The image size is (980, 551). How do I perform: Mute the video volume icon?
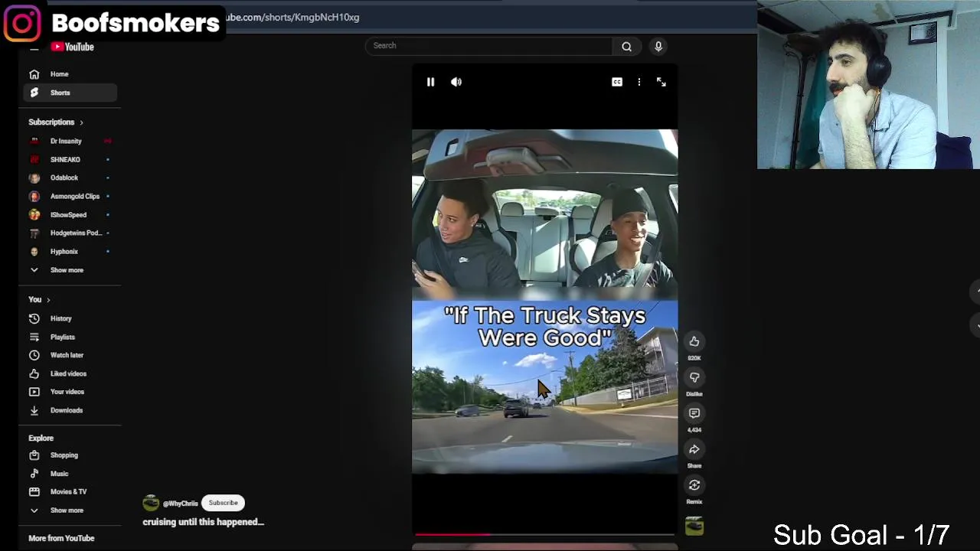click(456, 82)
